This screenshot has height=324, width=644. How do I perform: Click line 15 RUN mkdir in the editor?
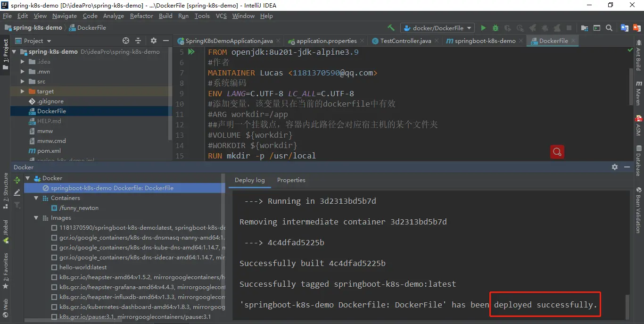(x=262, y=156)
